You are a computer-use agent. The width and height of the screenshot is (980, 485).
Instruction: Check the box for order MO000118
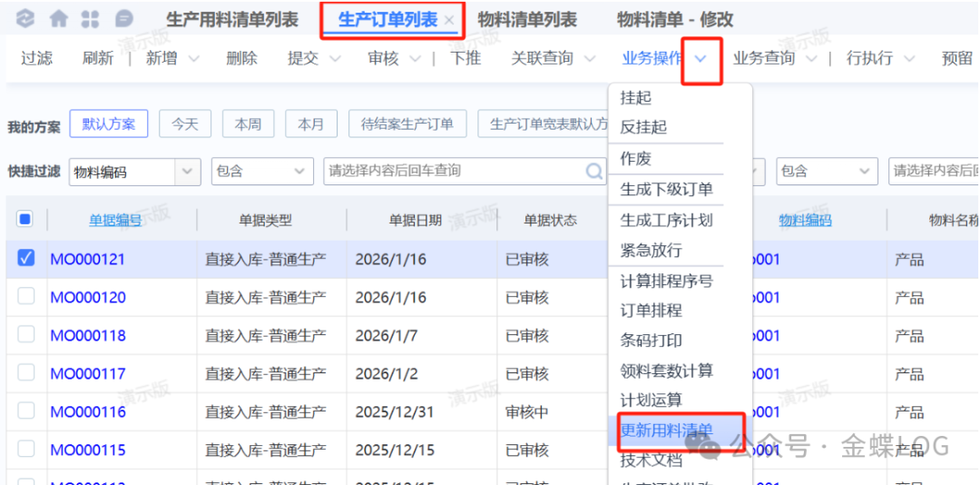pyautogui.click(x=26, y=335)
